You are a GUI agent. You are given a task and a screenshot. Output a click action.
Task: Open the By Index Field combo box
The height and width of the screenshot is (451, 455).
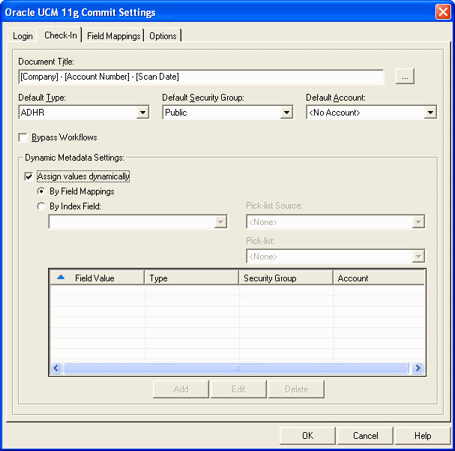click(x=138, y=222)
